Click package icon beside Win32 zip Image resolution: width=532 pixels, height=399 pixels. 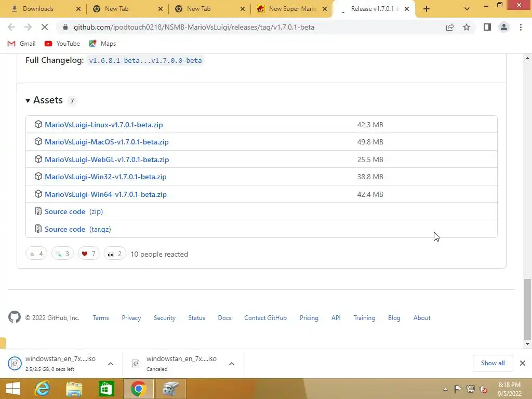point(38,177)
